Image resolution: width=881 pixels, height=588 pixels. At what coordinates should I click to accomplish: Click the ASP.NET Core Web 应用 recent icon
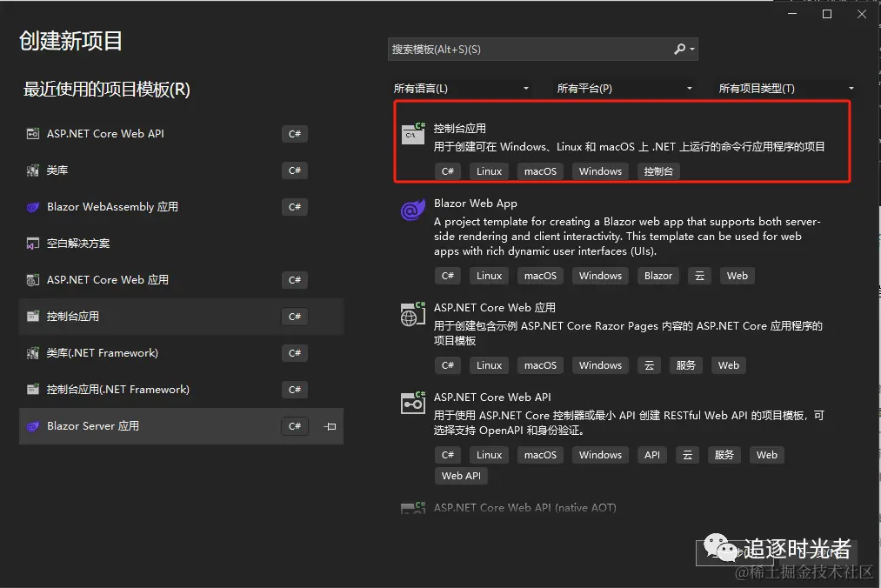[33, 280]
